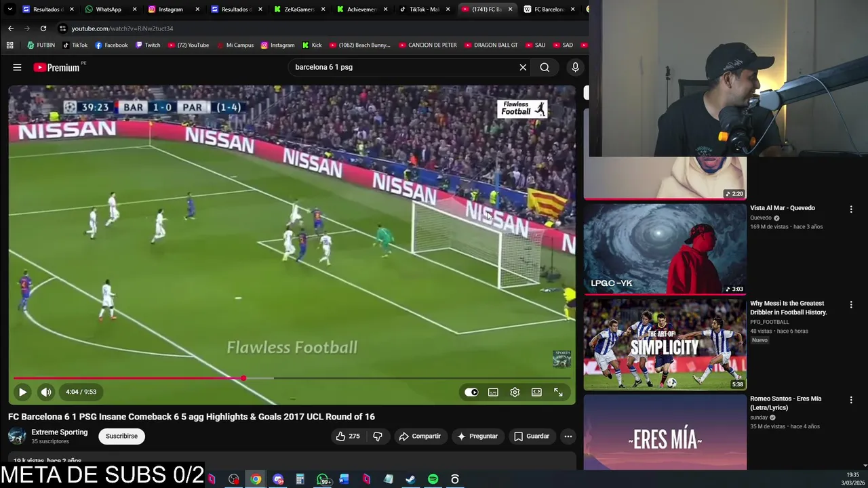This screenshot has width=868, height=488.
Task: Click the YouTube Premium logo
Action: coord(57,67)
